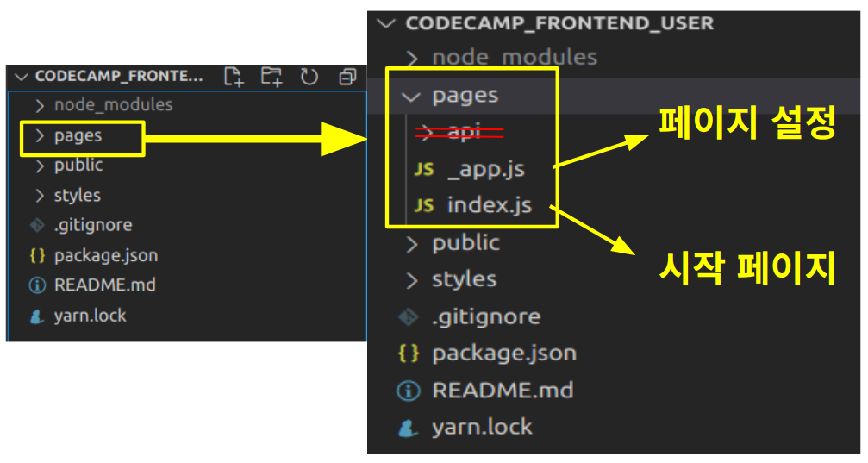The width and height of the screenshot is (868, 463).
Task: Click the yarn icon beside yarn.lock in the right explorer
Action: pos(409,428)
